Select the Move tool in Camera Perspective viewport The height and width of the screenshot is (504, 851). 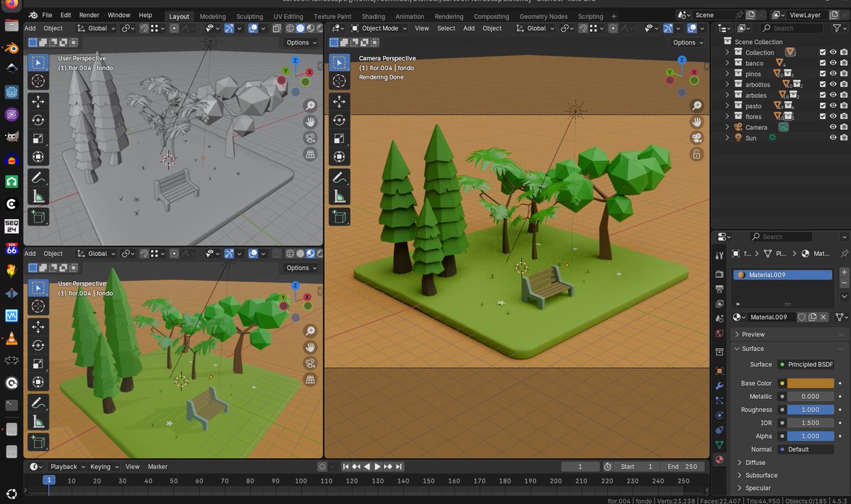pos(340,101)
